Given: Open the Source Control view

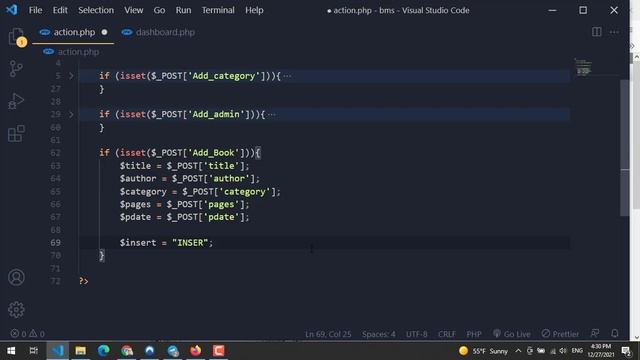Looking at the screenshot, I should 16,69.
